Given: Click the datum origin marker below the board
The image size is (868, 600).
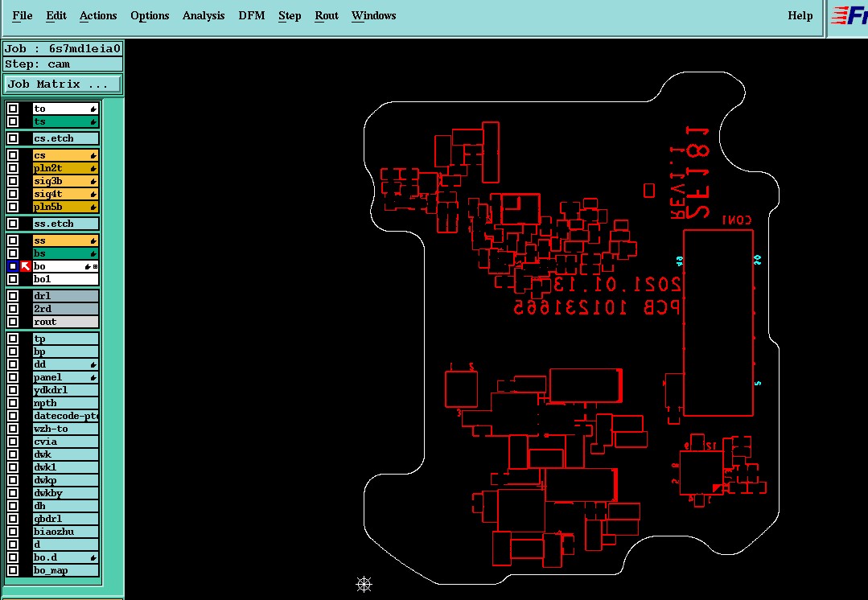Looking at the screenshot, I should [x=364, y=584].
